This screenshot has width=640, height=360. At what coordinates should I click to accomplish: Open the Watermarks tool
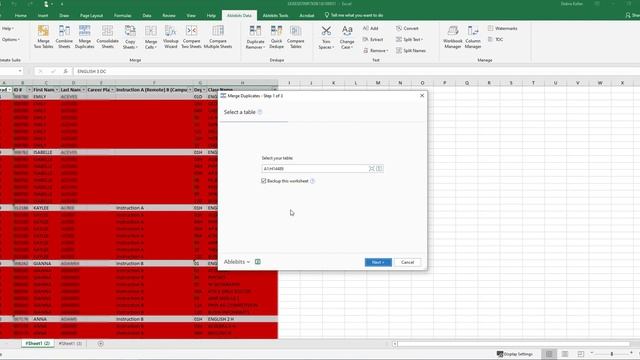click(502, 28)
